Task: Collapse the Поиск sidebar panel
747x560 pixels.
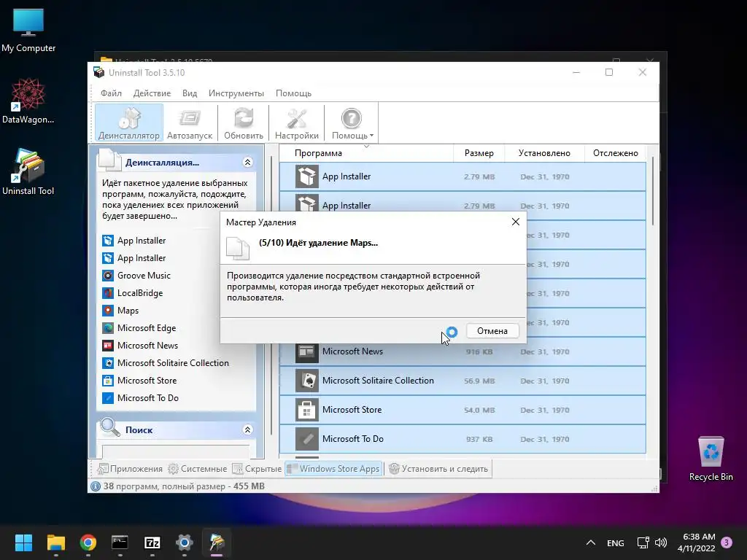Action: tap(248, 430)
